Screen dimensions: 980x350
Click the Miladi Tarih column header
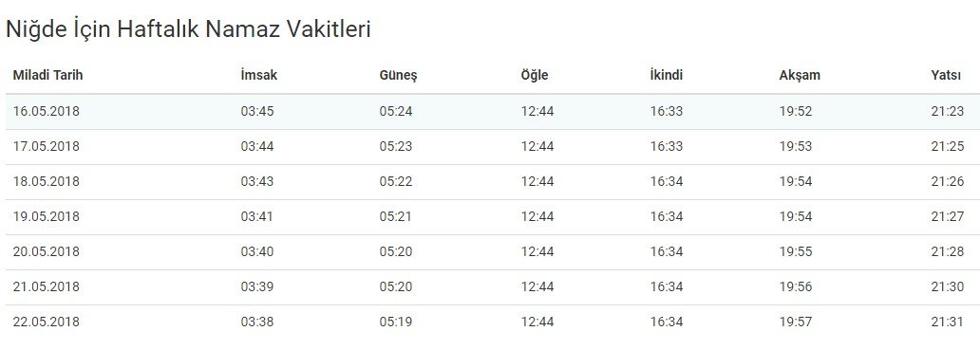pos(47,76)
